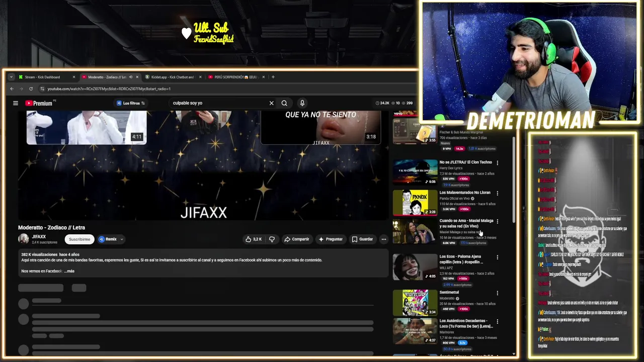644x362 pixels.
Task: Play 'Los Malaventurados No Lloran' thumbnail
Action: tap(415, 202)
